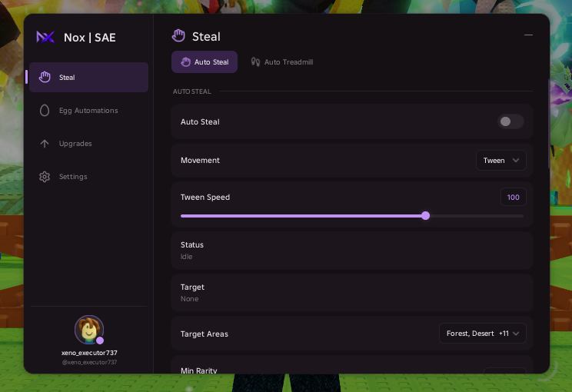Click the Movement dropdown chevron
Screen dimensions: 572x392
click(x=516, y=161)
